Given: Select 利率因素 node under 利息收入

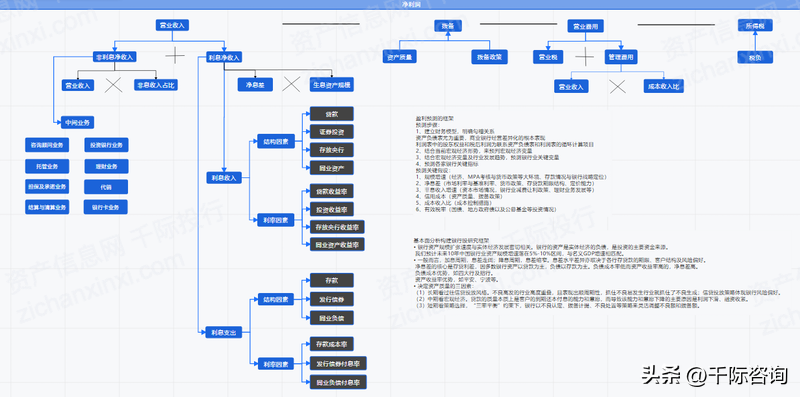Looking at the screenshot, I should point(276,220).
